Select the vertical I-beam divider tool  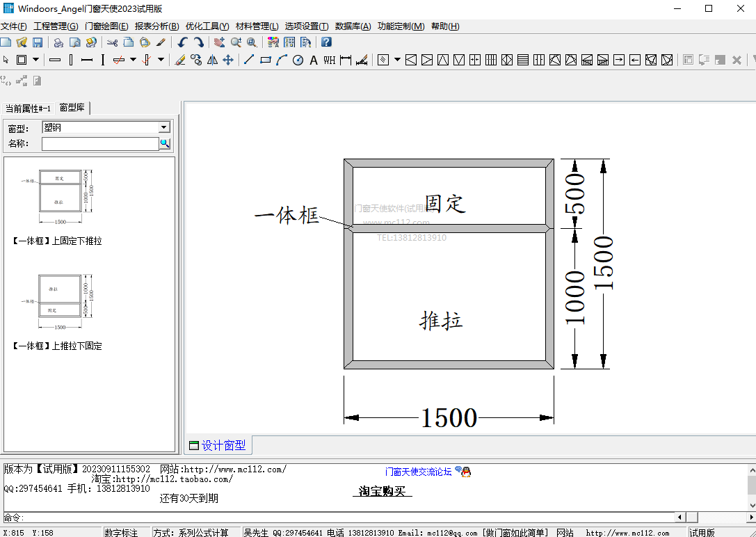tap(103, 60)
